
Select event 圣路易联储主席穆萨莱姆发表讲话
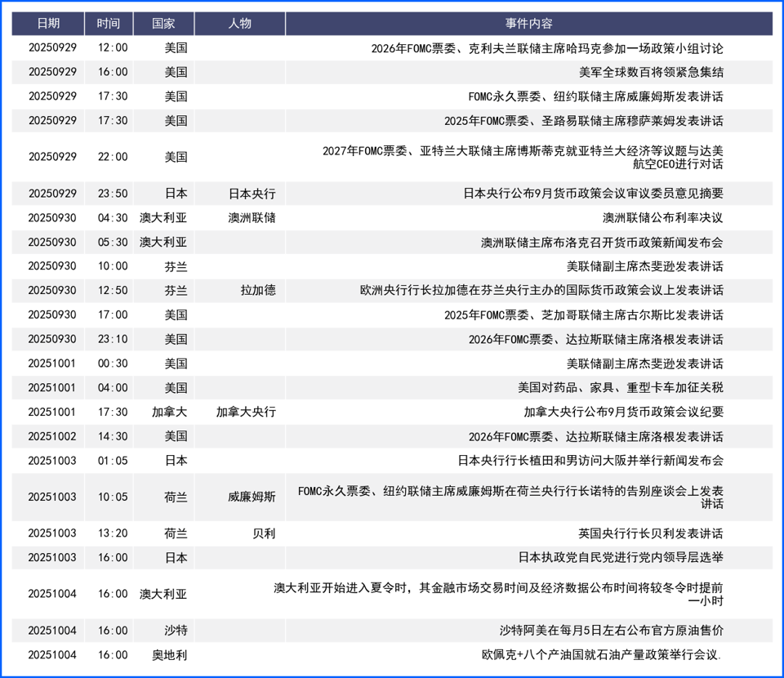[x=583, y=121]
